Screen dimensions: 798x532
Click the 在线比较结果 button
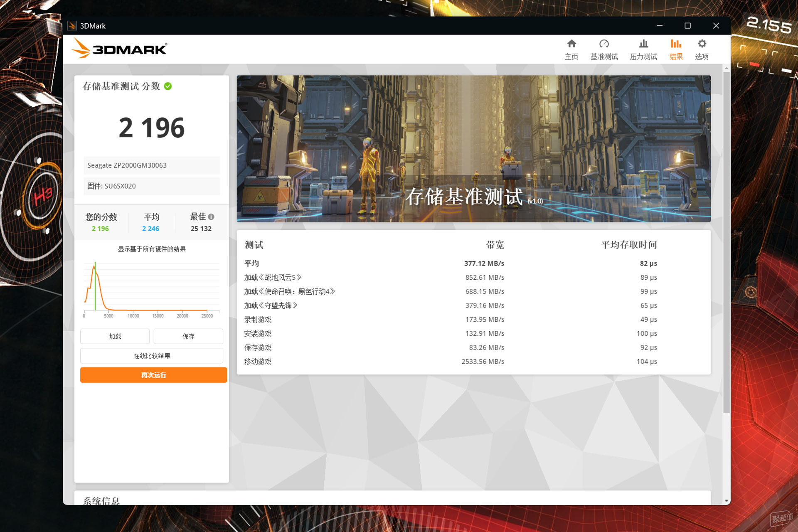152,356
